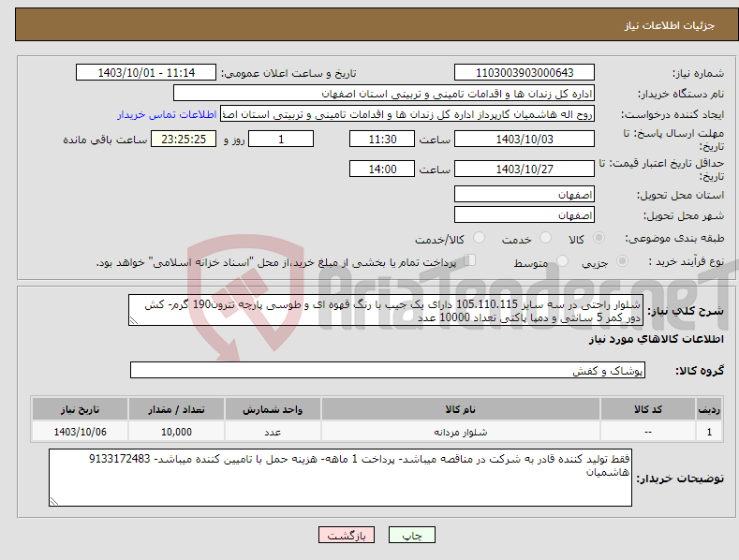Click the delivery city field اصفهان
Image resolution: width=739 pixels, height=560 pixels.
coord(525,215)
